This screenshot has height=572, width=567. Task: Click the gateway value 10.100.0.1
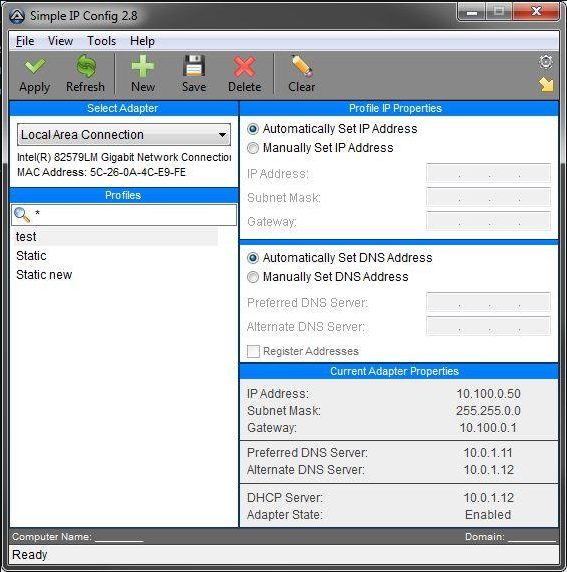488,428
